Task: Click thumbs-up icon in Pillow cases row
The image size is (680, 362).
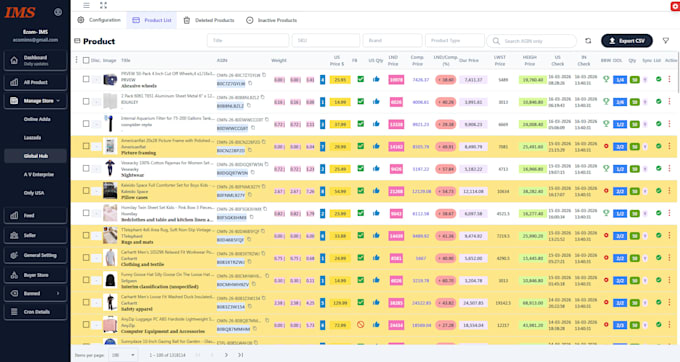Action: point(376,191)
